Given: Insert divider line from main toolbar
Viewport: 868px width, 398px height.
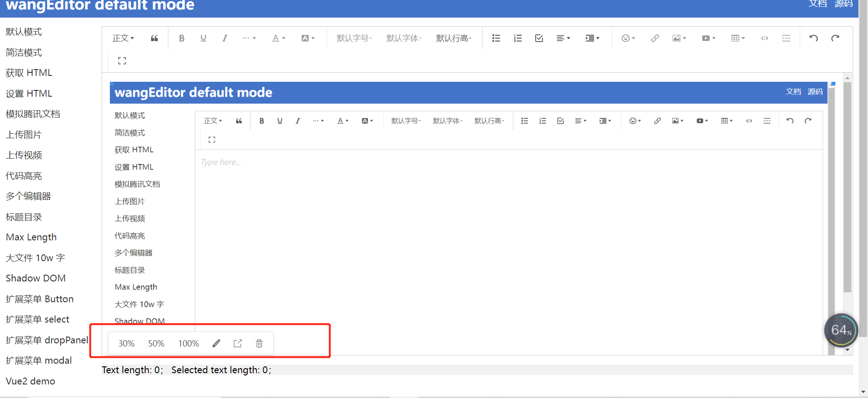Looking at the screenshot, I should click(x=786, y=38).
